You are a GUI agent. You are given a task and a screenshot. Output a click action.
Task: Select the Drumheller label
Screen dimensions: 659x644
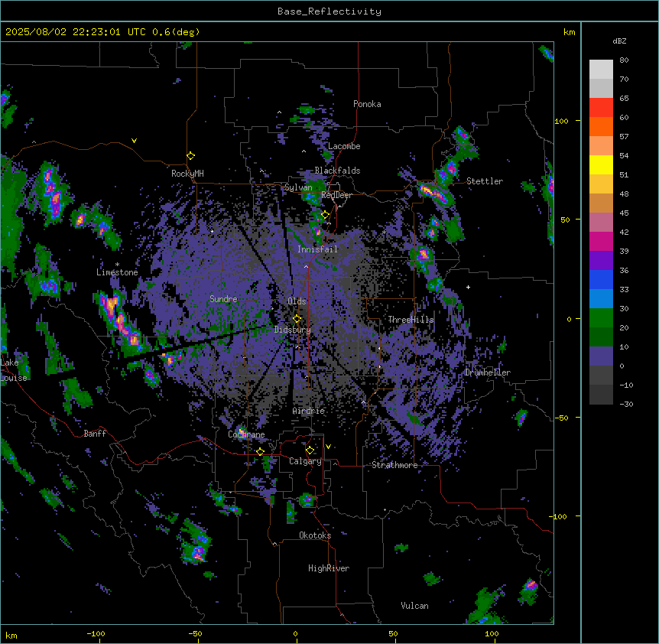click(x=488, y=372)
